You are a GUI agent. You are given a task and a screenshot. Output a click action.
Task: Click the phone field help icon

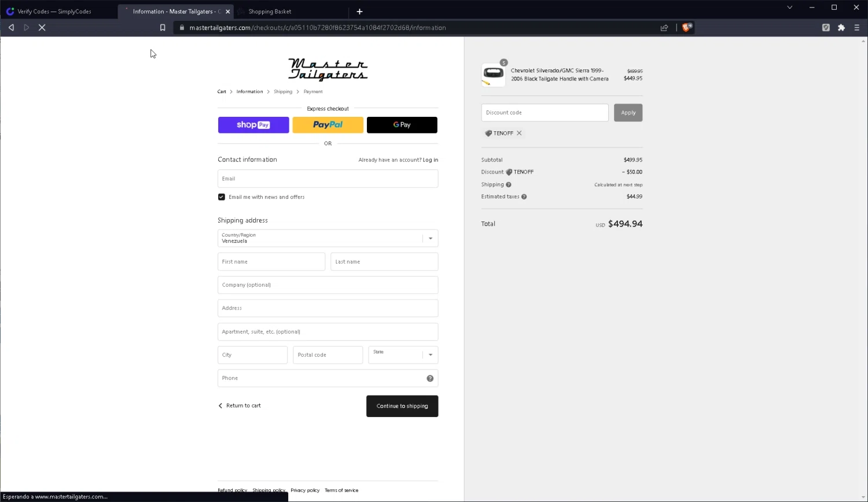(x=430, y=378)
